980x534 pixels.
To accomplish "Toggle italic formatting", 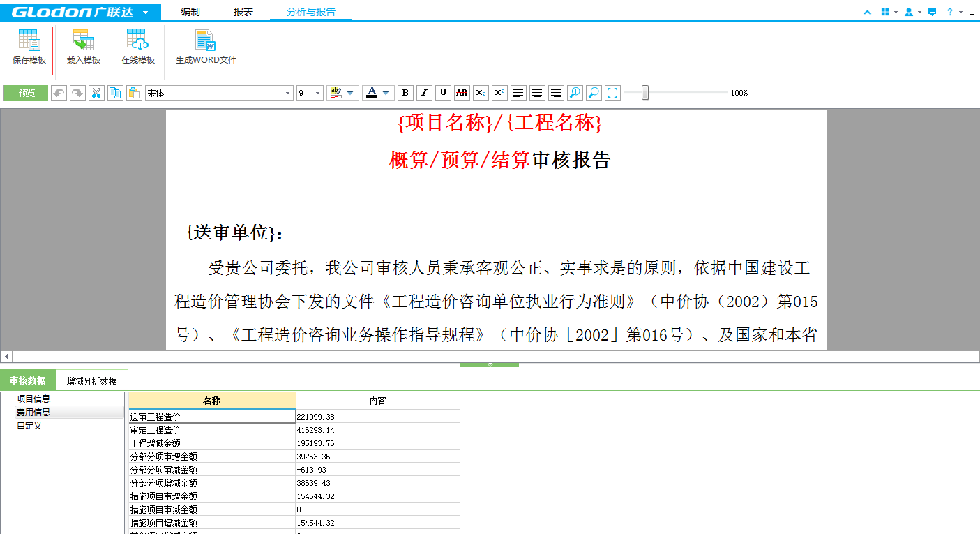I will coord(424,93).
